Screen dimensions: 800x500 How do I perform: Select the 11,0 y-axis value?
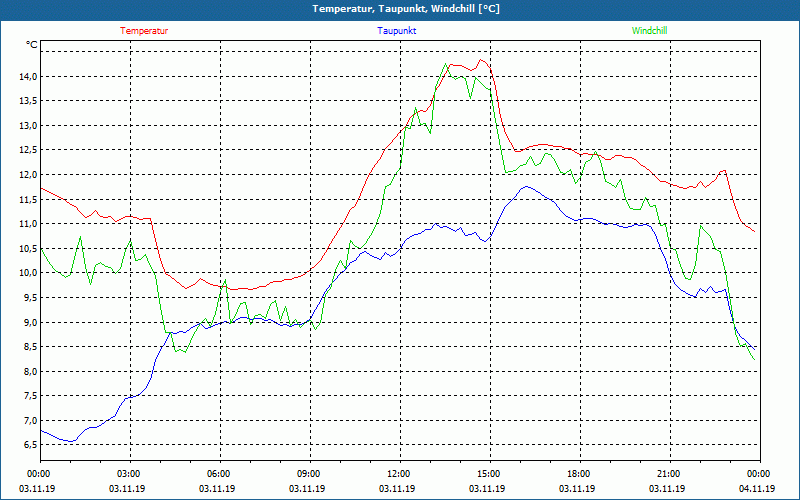28,224
